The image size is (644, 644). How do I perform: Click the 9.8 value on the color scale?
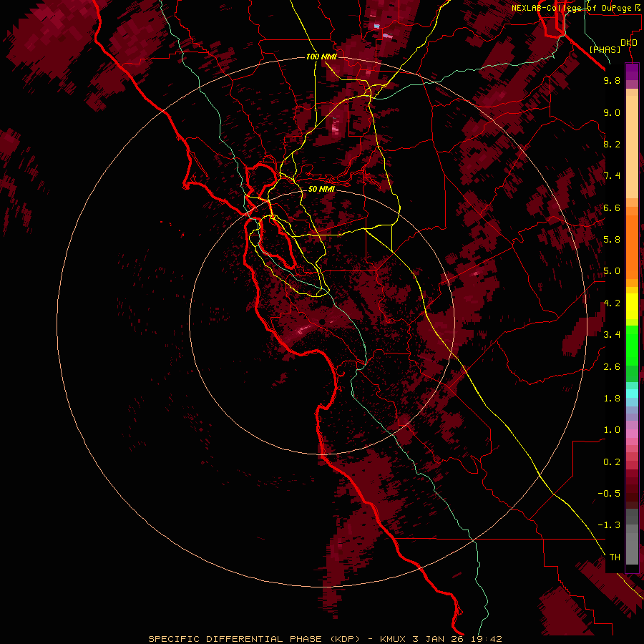tap(612, 80)
